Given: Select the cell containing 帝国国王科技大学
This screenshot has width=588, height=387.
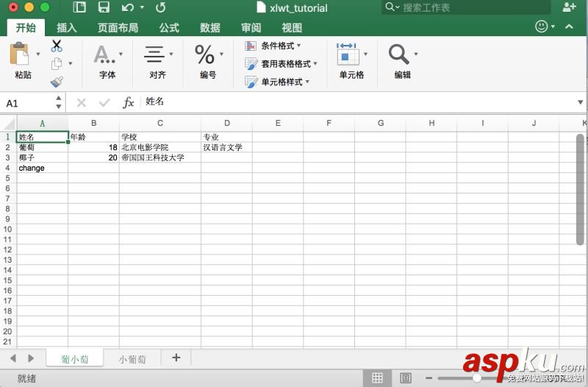Looking at the screenshot, I should pyautogui.click(x=160, y=157).
